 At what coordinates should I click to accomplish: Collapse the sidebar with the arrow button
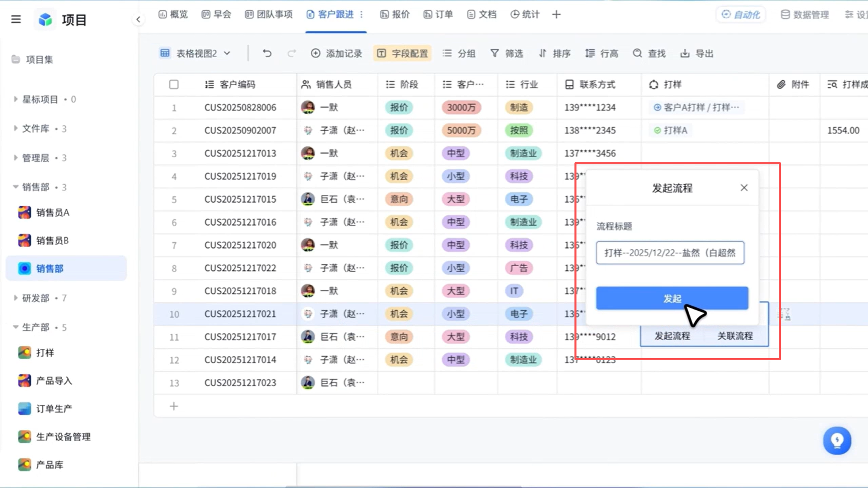(x=138, y=20)
